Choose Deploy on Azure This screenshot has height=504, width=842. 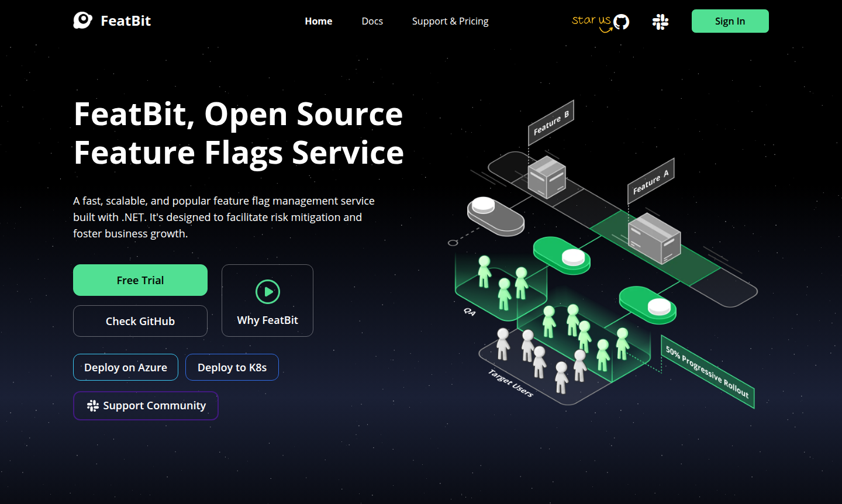pyautogui.click(x=126, y=367)
